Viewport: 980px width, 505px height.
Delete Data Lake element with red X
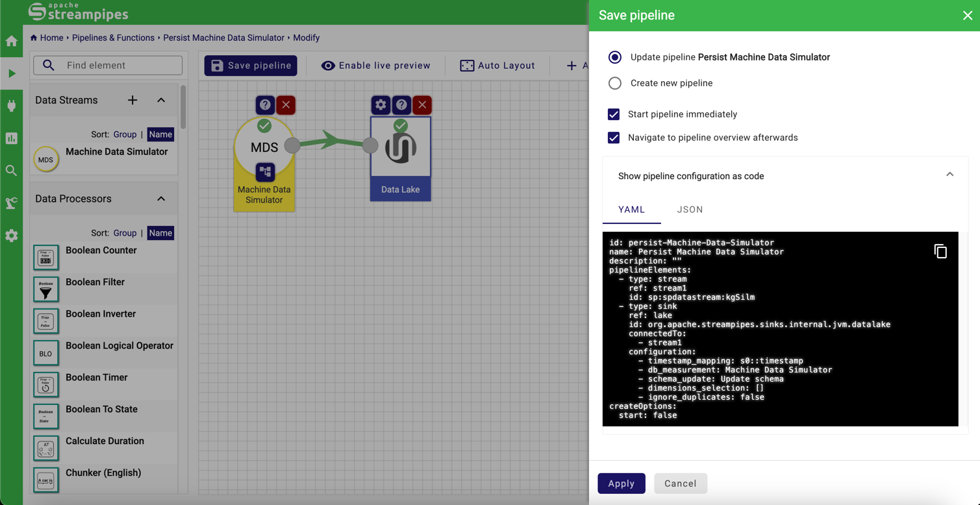pyautogui.click(x=422, y=105)
